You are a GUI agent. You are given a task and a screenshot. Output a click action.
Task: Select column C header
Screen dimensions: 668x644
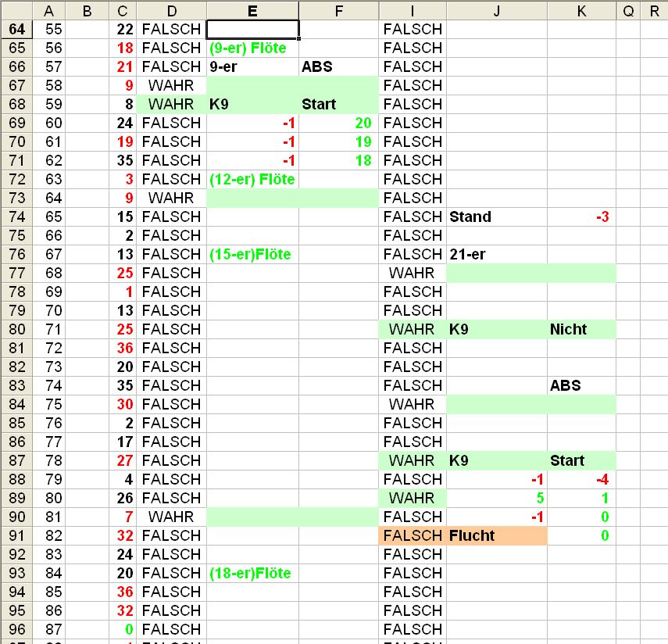pos(123,11)
